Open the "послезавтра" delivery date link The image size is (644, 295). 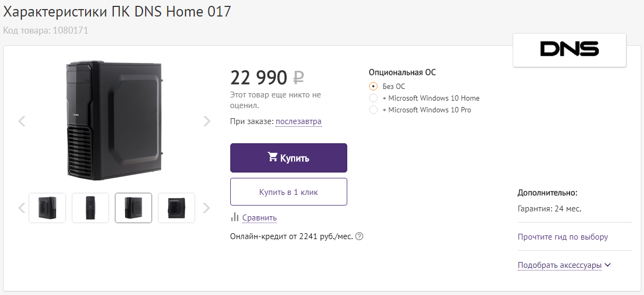pos(298,121)
